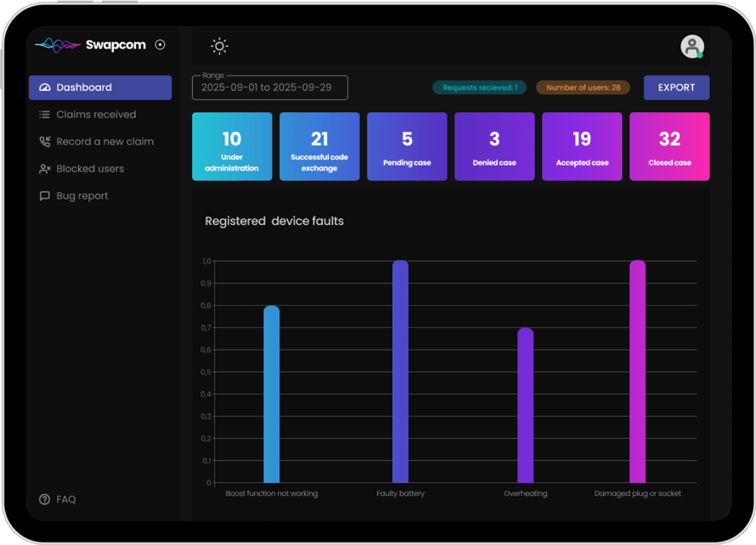Click the Bug report speech bubble icon

pos(45,196)
